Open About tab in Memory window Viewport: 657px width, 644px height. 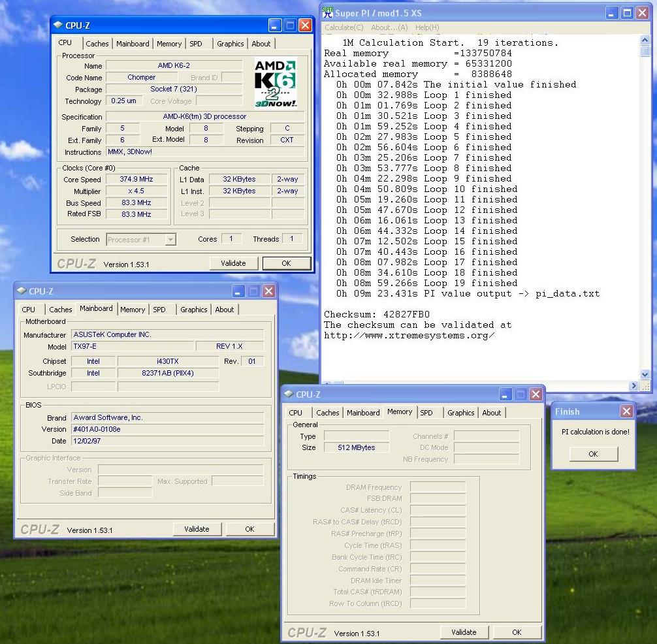pyautogui.click(x=492, y=412)
